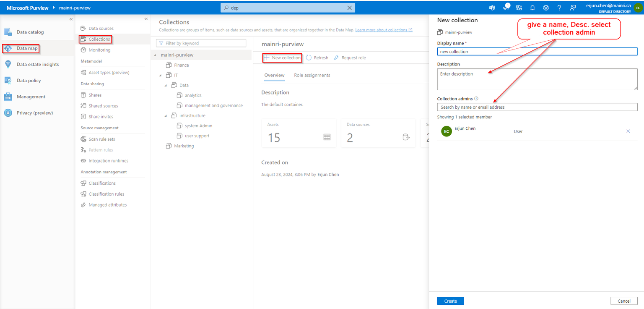Click the Collection admins search field
644x309 pixels.
537,107
